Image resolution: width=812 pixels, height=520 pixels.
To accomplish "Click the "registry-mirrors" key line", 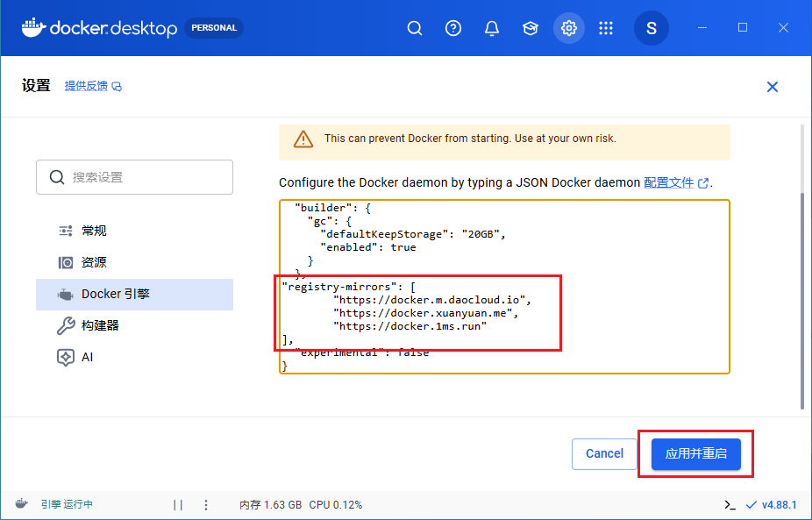I will [348, 287].
